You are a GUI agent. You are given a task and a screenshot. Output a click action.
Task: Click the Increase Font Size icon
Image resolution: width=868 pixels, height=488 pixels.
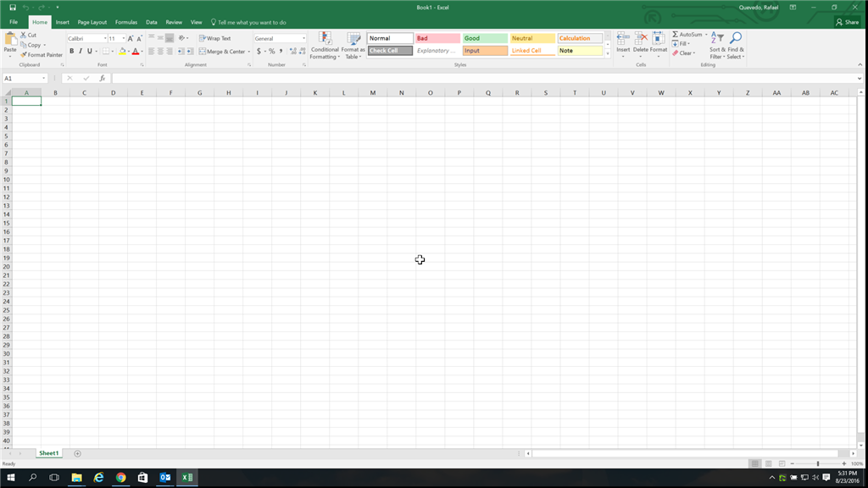point(131,38)
